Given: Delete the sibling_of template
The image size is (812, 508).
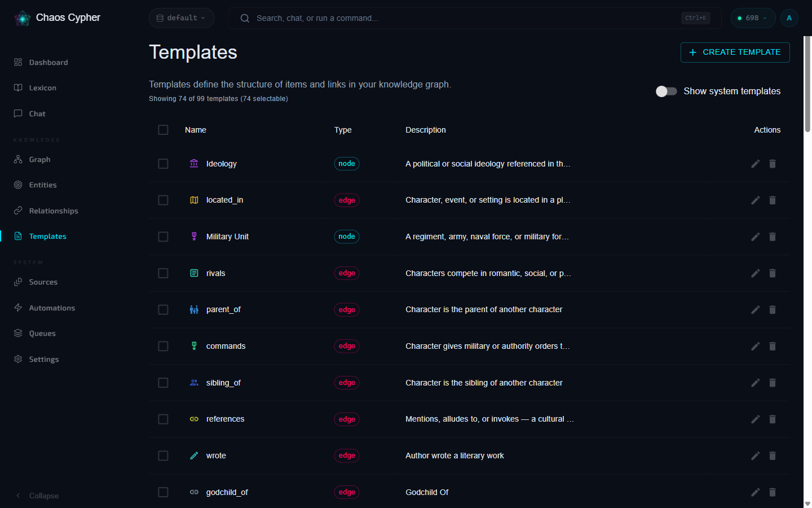Looking at the screenshot, I should click(x=773, y=383).
